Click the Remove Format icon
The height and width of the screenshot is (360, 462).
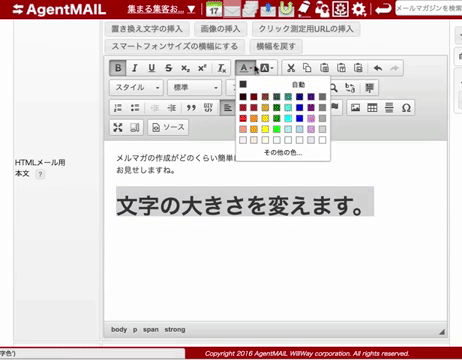222,68
